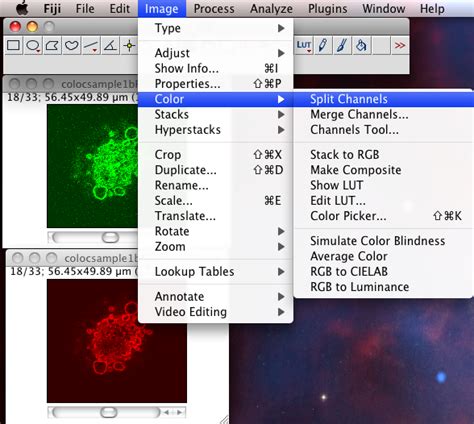Screen dimensions: 474x424
Task: Select the Oval selection tool
Action: tap(33, 46)
